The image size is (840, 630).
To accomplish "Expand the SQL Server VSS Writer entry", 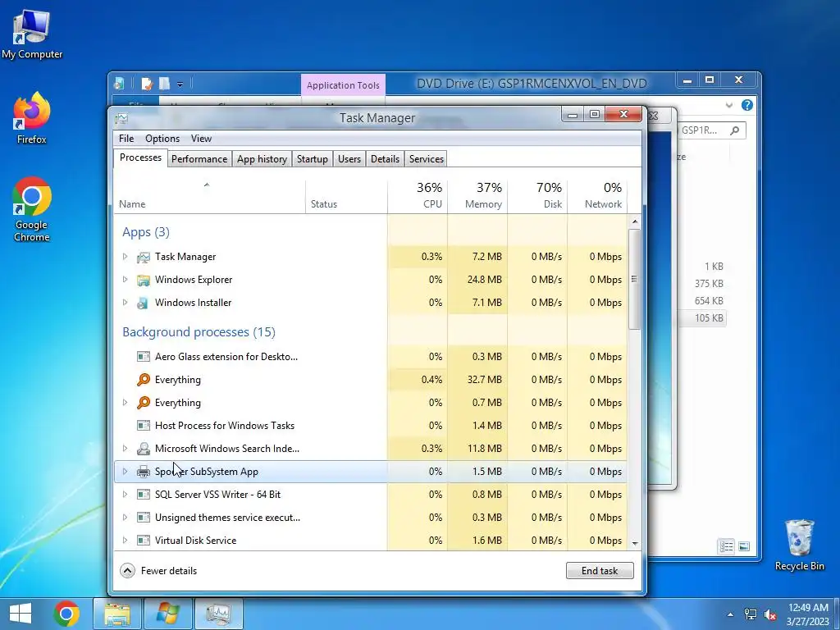I will coord(125,495).
